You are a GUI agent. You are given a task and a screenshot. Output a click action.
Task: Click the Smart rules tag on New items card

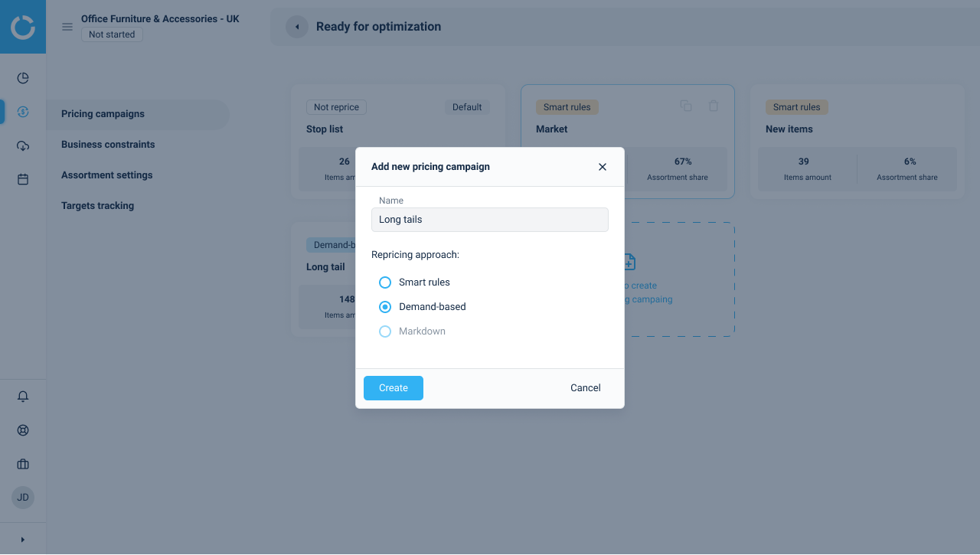pos(797,107)
